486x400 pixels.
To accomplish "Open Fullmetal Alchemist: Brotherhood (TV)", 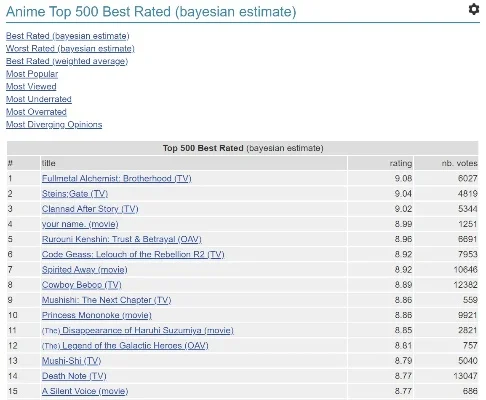I will click(x=117, y=179).
